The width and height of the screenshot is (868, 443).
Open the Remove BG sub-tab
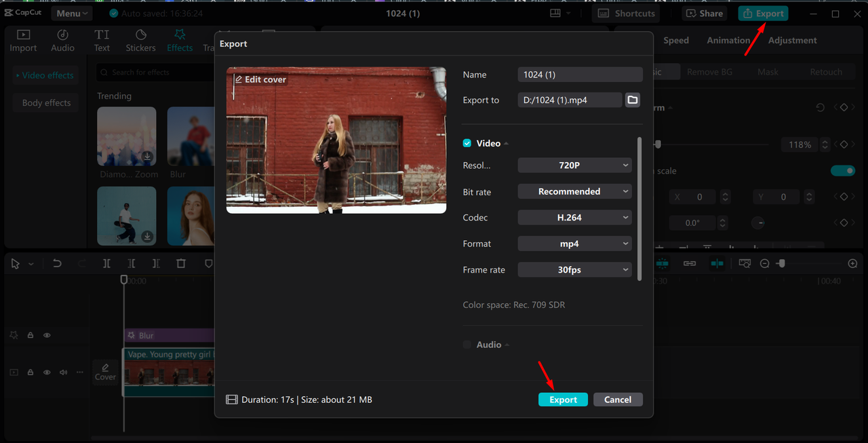click(709, 72)
